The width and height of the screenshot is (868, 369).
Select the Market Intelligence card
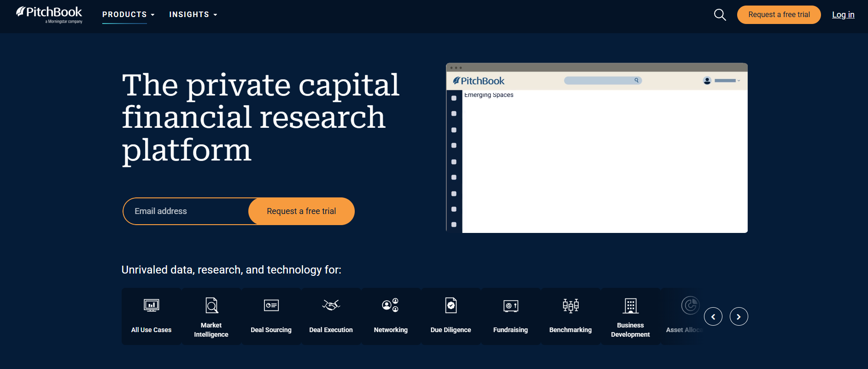[211, 316]
